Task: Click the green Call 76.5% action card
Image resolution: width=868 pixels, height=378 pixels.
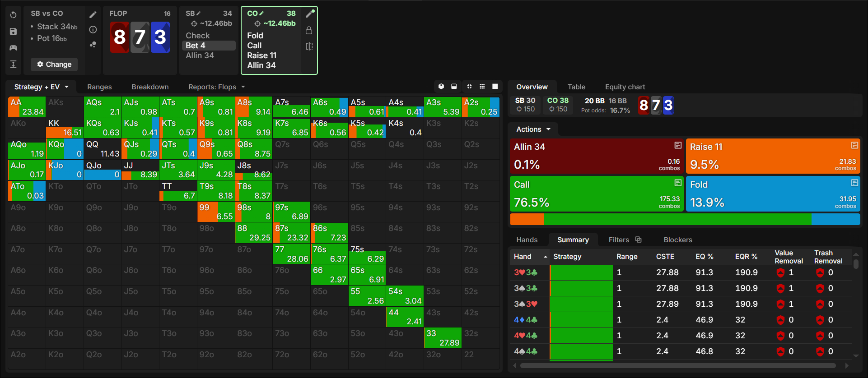Action: [597, 194]
